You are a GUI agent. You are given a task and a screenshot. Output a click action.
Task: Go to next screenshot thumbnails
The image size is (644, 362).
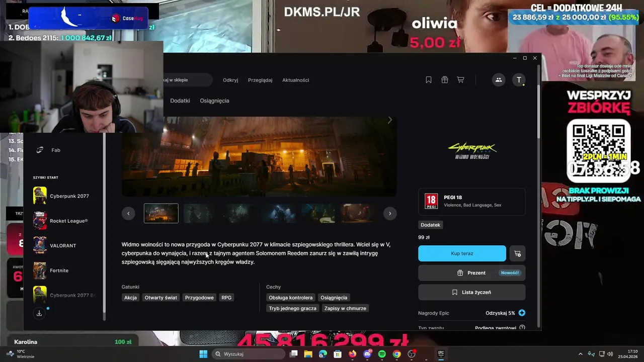(x=390, y=213)
